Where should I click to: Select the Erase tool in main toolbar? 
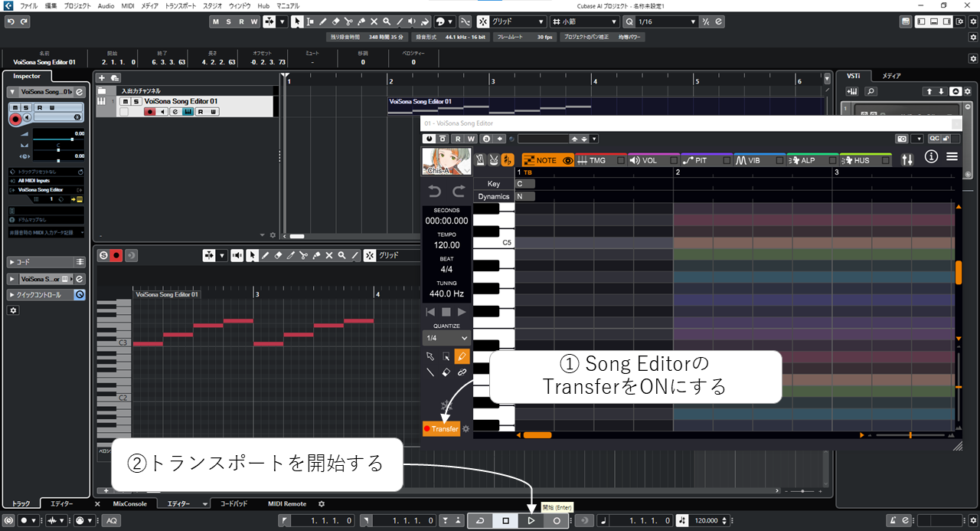click(x=336, y=21)
